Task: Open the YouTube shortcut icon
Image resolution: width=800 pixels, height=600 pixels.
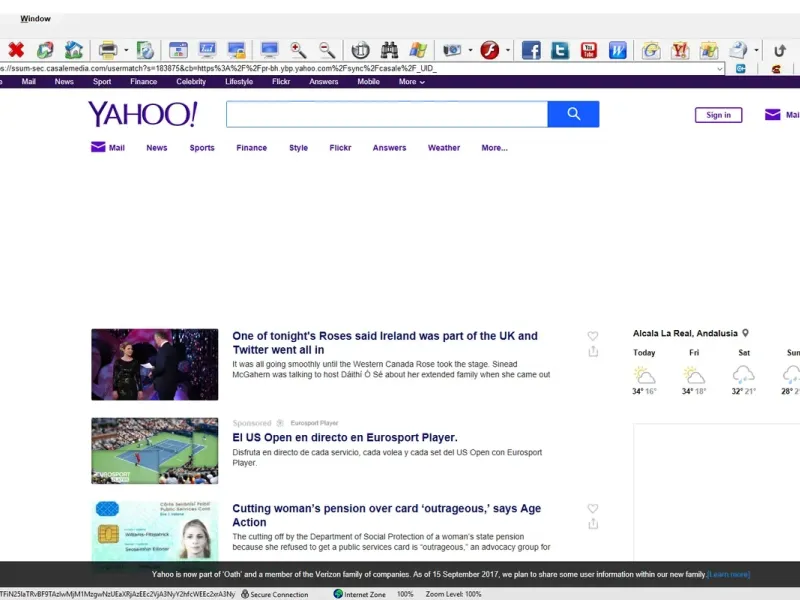Action: pyautogui.click(x=589, y=50)
